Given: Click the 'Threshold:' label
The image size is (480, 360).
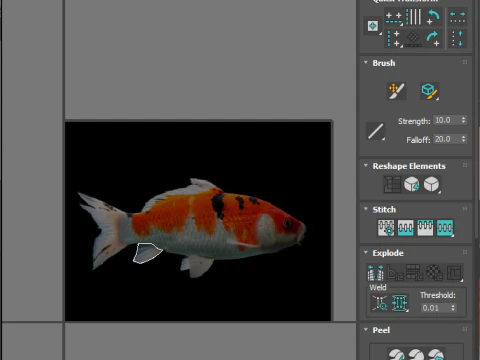Looking at the screenshot, I should pyautogui.click(x=438, y=295).
